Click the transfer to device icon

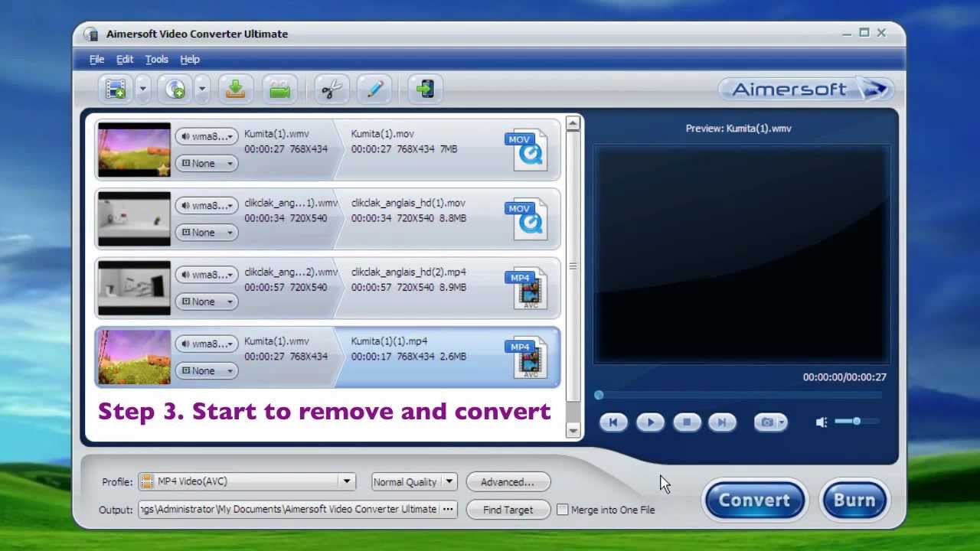[x=425, y=89]
